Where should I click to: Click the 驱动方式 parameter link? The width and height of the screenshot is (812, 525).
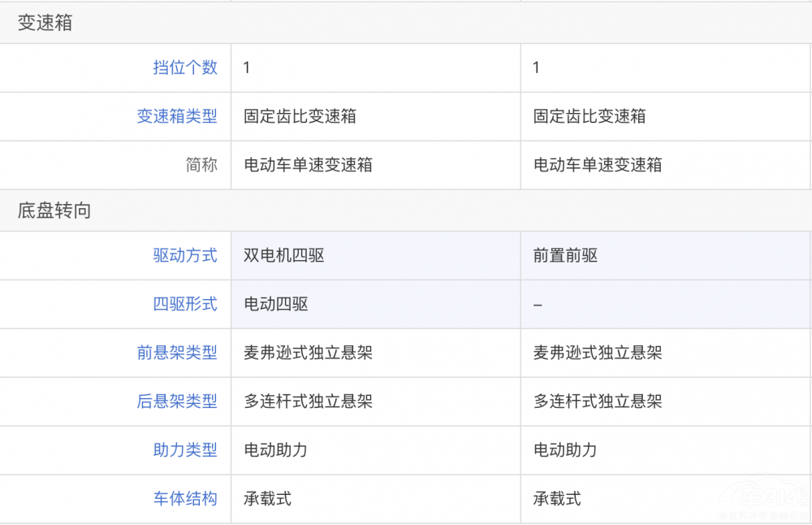[185, 255]
